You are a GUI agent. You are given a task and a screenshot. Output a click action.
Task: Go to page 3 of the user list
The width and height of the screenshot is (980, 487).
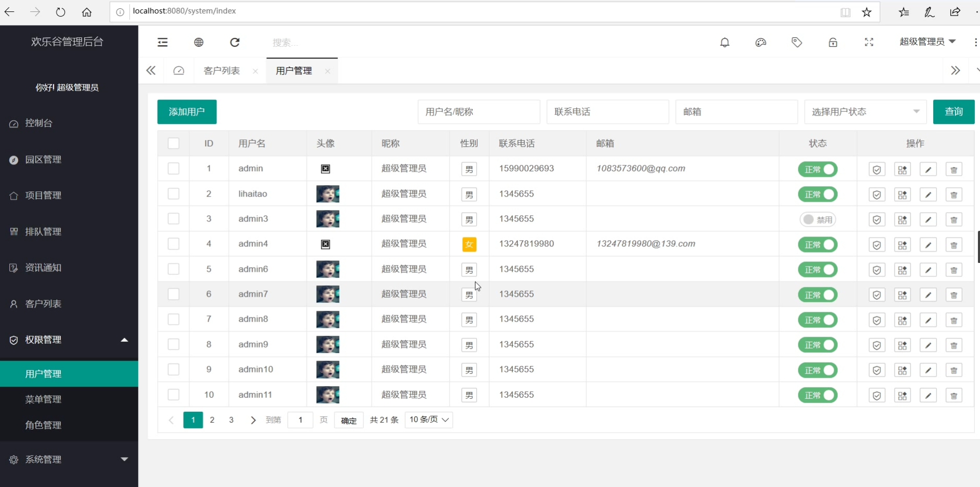pyautogui.click(x=231, y=420)
